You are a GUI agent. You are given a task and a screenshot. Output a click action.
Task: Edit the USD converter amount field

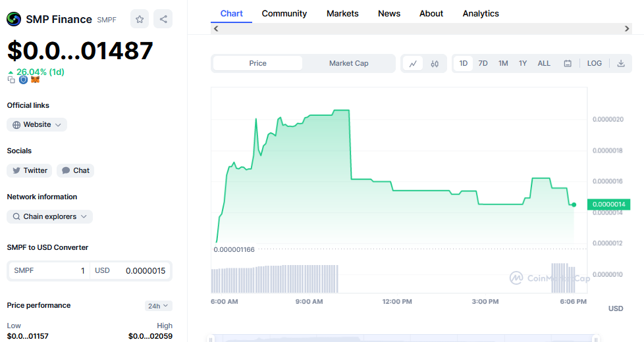coord(130,271)
